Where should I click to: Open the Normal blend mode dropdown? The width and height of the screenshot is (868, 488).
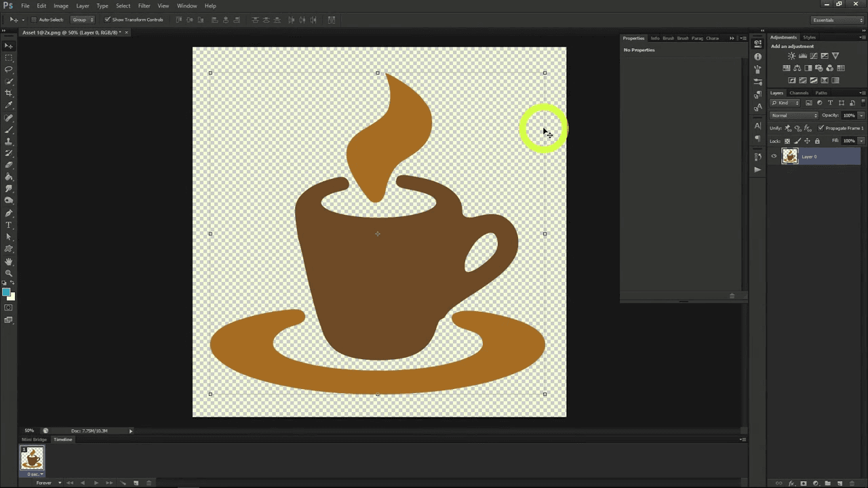[x=794, y=115]
